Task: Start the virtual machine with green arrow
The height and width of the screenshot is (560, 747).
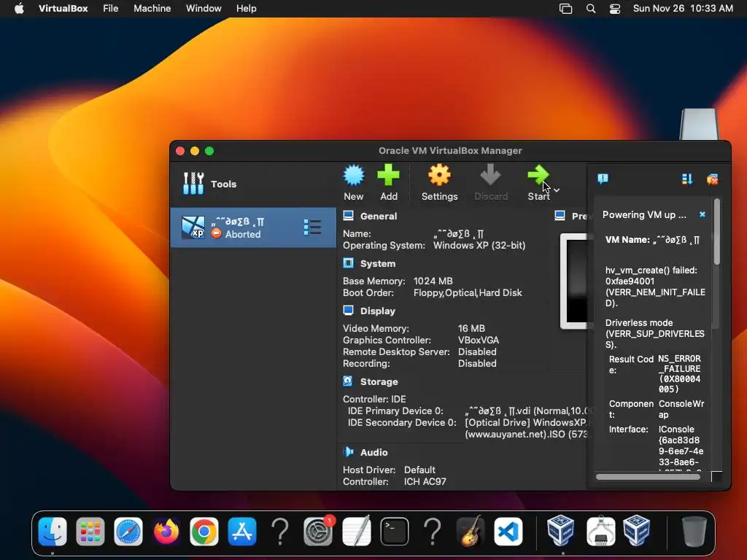Action: [x=538, y=183]
